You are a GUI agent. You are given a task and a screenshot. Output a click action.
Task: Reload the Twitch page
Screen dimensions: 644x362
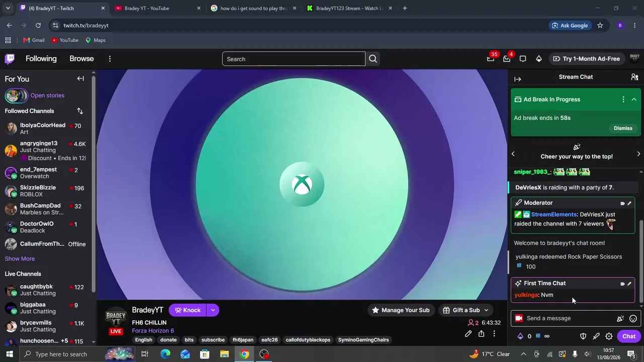38,25
